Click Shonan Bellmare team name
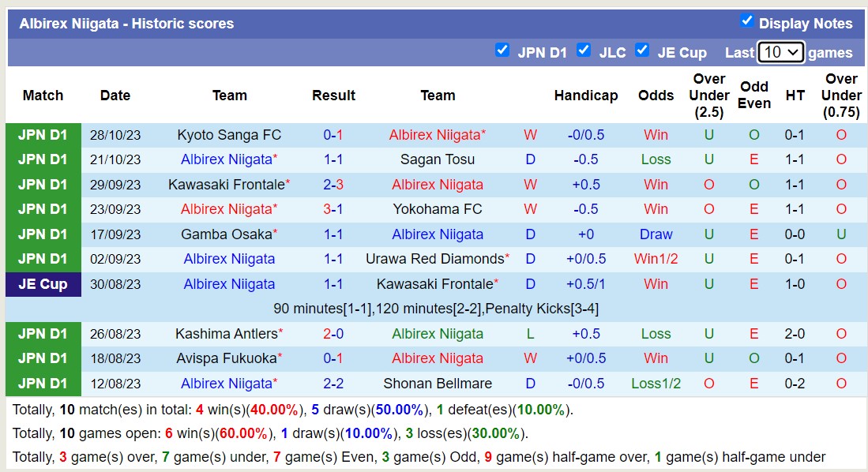868x472 pixels. [x=438, y=384]
